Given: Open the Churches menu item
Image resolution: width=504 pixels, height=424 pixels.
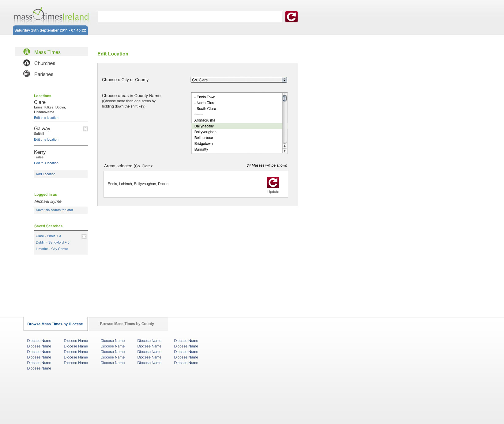Looking at the screenshot, I should pyautogui.click(x=45, y=63).
